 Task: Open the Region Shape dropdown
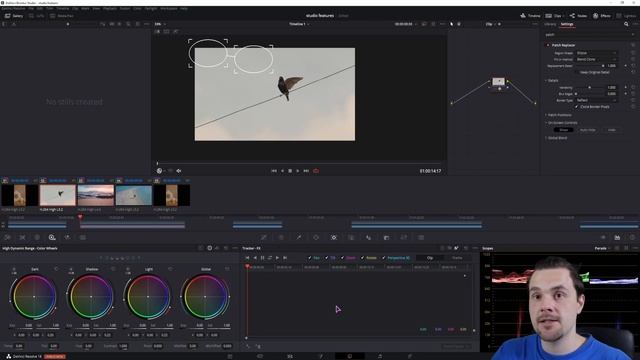[596, 53]
